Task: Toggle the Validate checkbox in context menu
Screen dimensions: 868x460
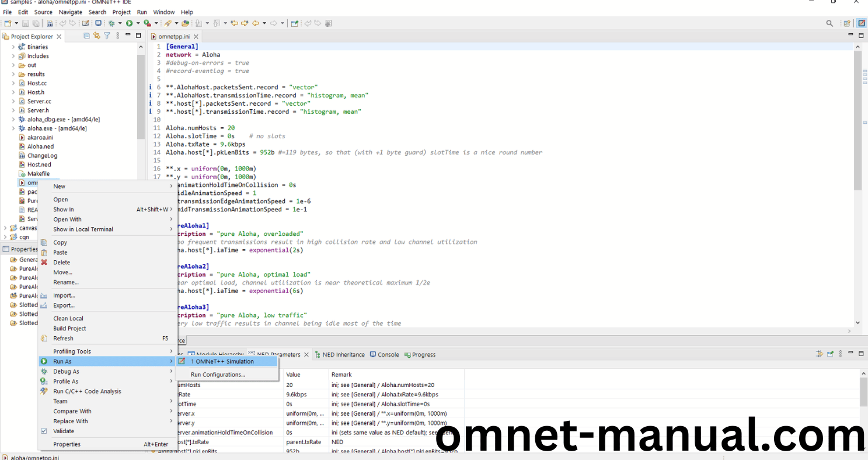Action: pos(44,431)
